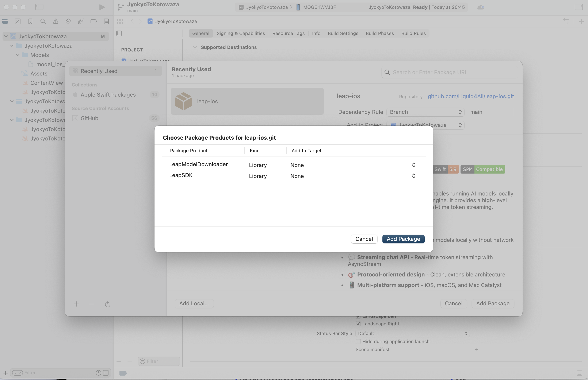Viewport: 588px width, 380px height.
Task: Toggle the navigator sidebar visibility button
Action: [39, 7]
